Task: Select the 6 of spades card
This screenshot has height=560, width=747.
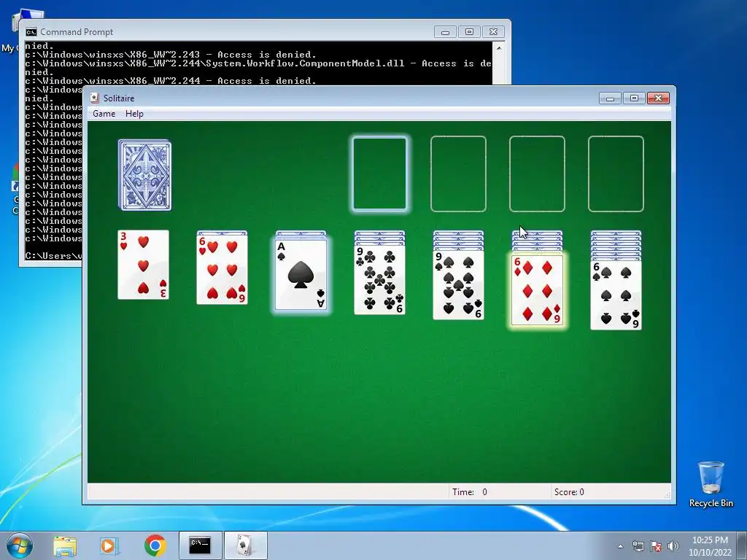Action: (x=616, y=295)
